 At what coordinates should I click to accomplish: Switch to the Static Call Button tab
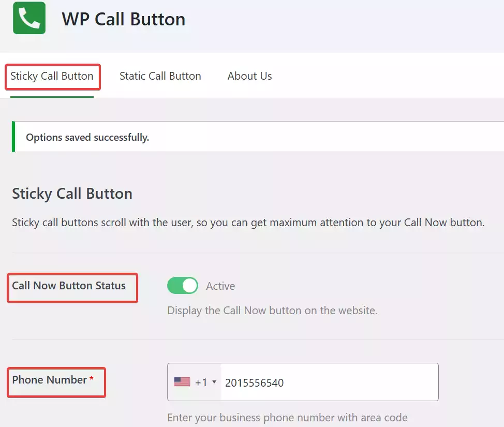(160, 76)
